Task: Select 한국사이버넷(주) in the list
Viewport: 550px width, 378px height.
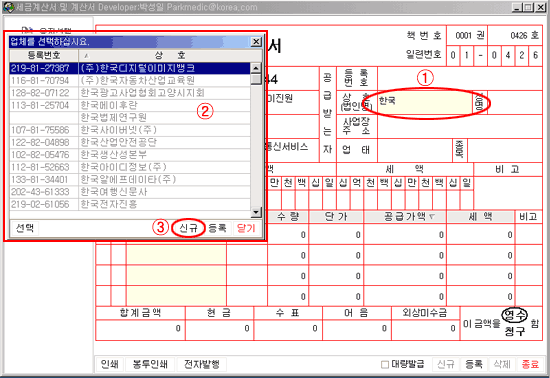Action: click(x=130, y=130)
